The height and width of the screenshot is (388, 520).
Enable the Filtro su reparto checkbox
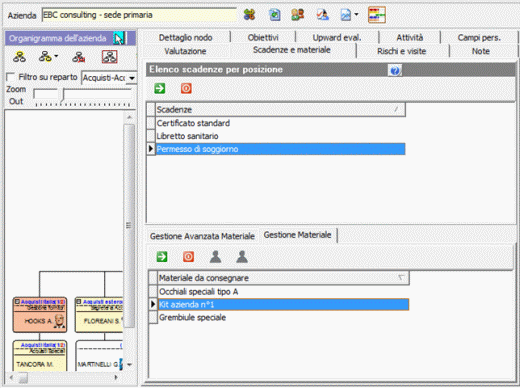[x=11, y=77]
